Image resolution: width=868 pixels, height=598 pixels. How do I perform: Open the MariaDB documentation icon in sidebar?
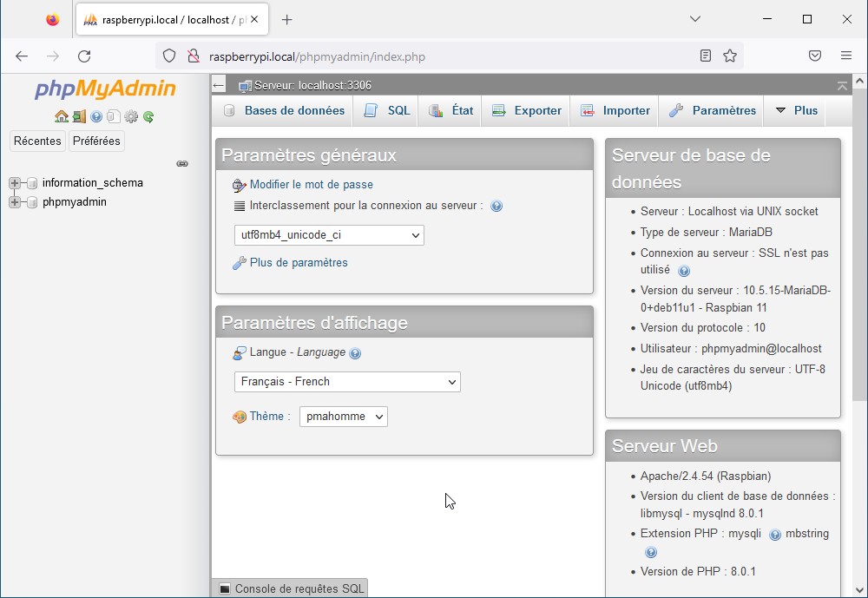114,116
